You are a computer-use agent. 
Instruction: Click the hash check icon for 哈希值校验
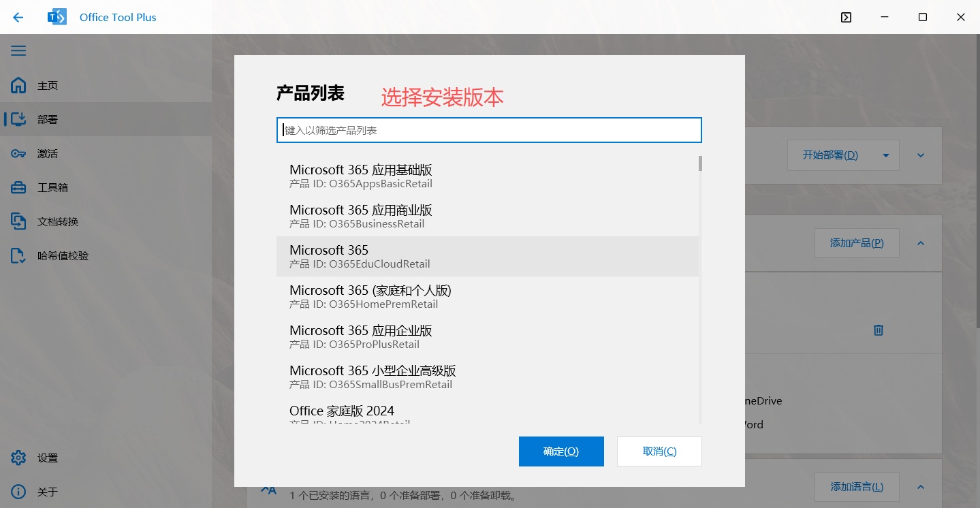[18, 255]
